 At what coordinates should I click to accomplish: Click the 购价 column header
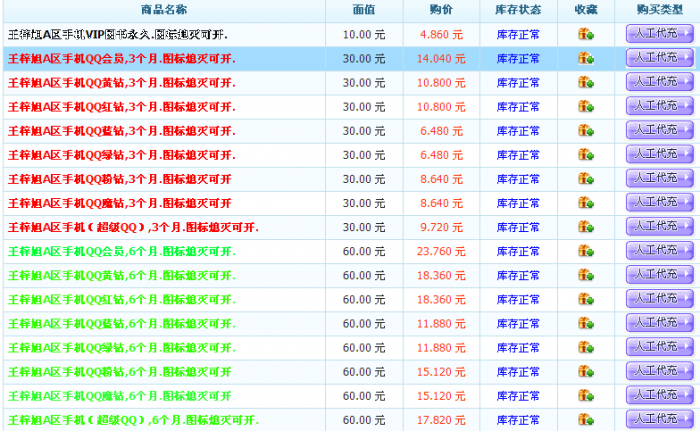[x=441, y=9]
